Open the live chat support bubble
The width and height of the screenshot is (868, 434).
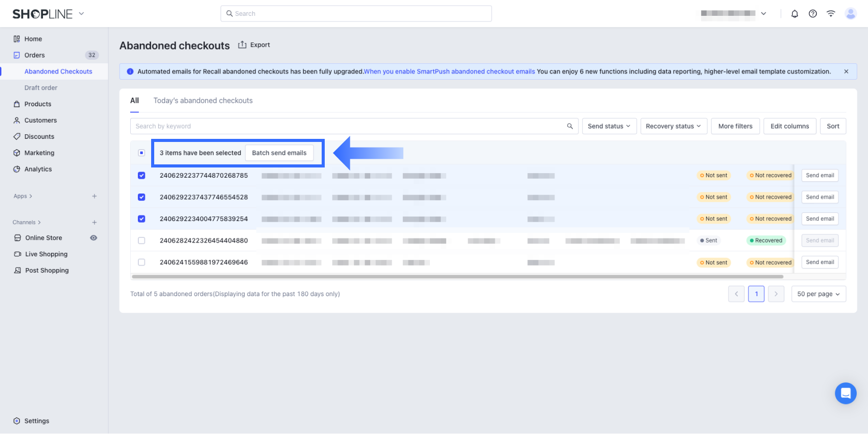tap(845, 393)
